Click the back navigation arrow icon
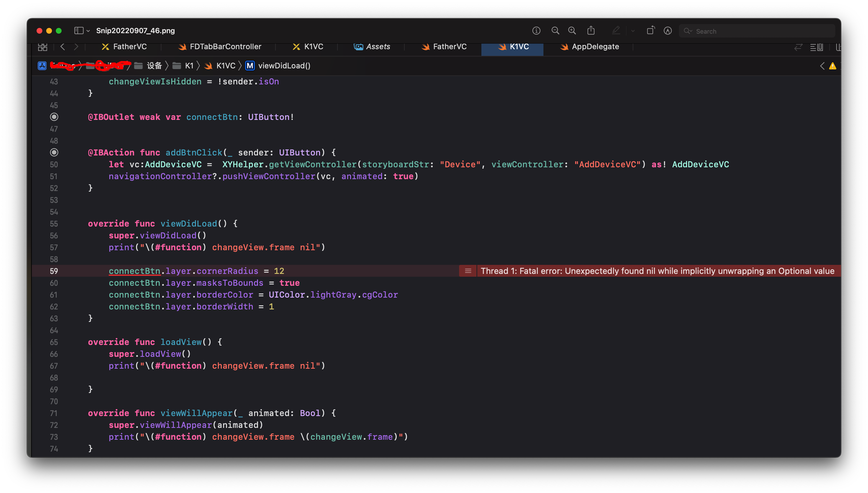The image size is (868, 493). coord(63,46)
